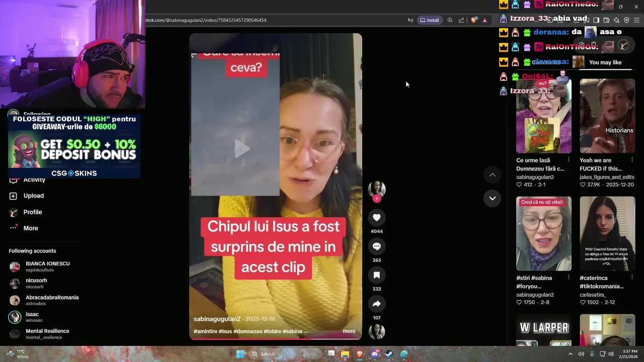Open the Leo AI sparkle icon

click(616, 20)
